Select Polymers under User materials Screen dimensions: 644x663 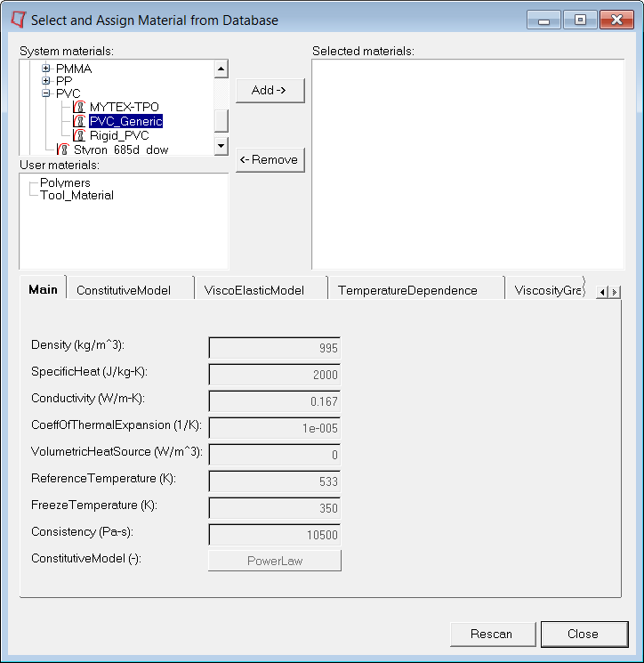point(65,182)
